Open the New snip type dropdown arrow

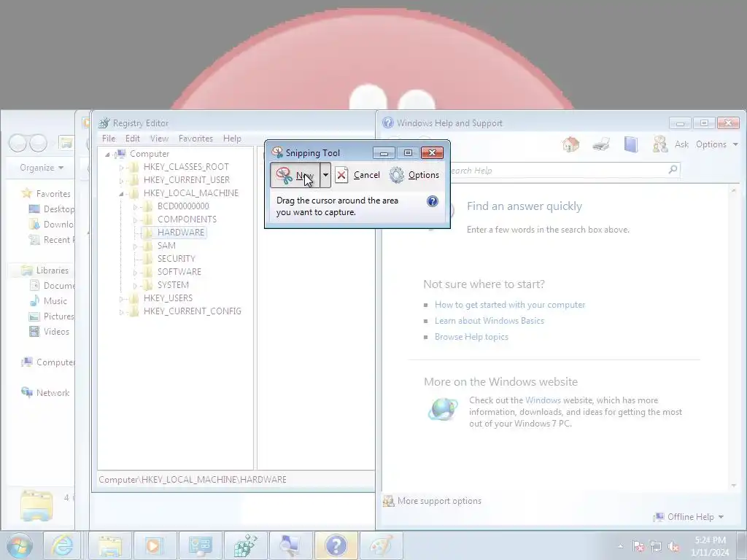(x=325, y=175)
